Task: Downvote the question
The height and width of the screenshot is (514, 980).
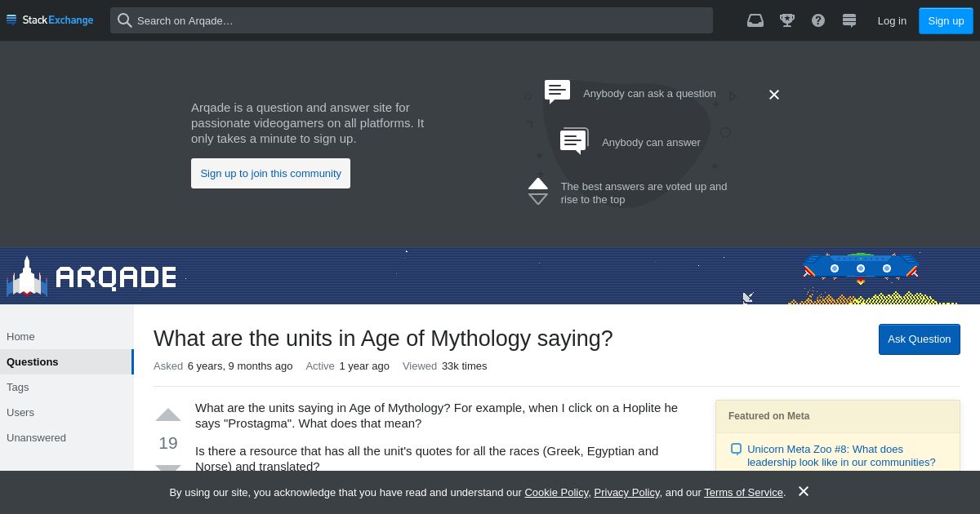Action: click(x=168, y=467)
